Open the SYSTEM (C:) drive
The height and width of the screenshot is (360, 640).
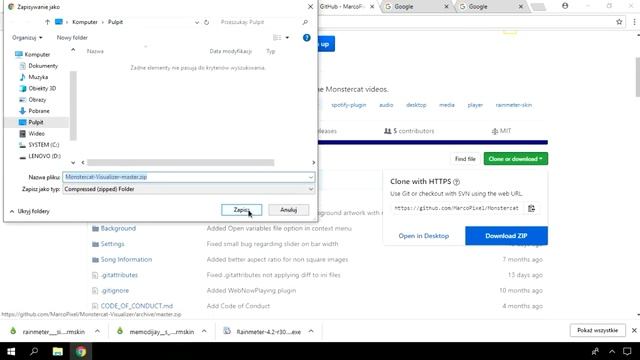pos(44,145)
